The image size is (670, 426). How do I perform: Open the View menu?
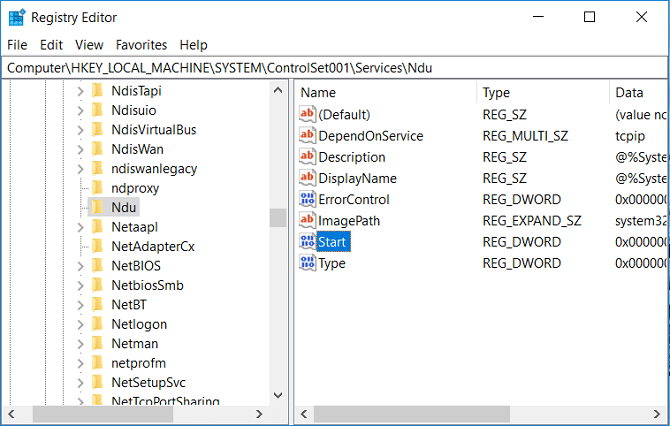pyautogui.click(x=89, y=45)
